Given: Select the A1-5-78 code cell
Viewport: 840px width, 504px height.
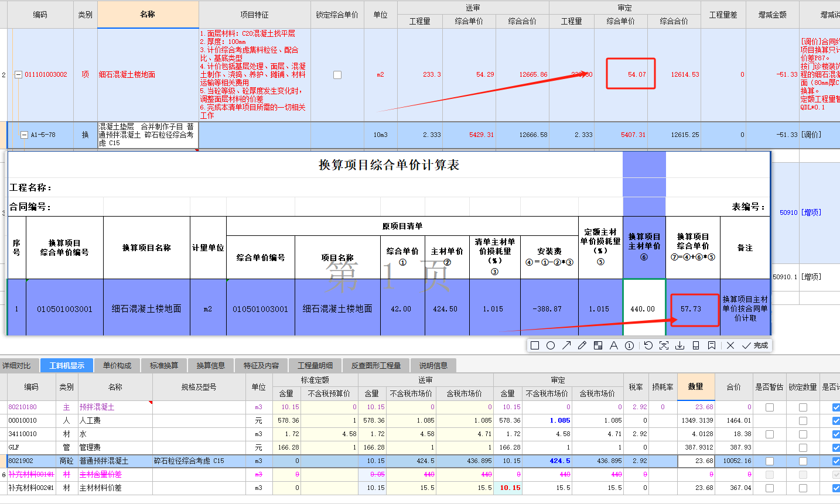Looking at the screenshot, I should [x=43, y=135].
